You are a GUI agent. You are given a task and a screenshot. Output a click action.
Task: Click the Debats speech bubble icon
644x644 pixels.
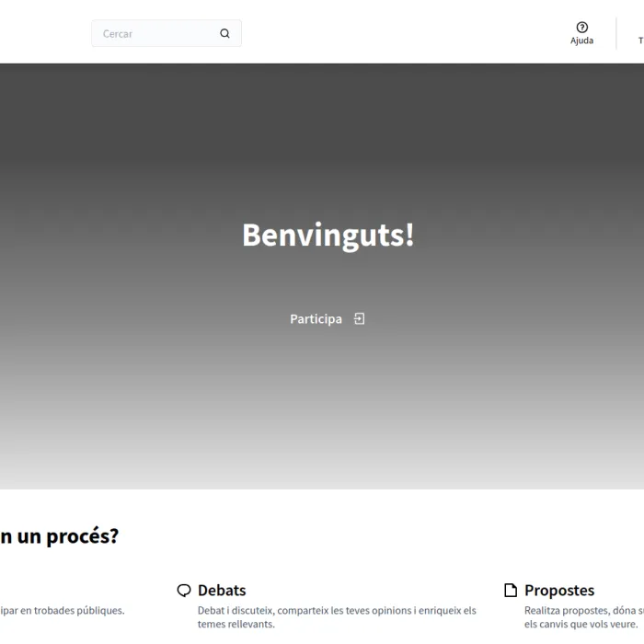point(184,591)
